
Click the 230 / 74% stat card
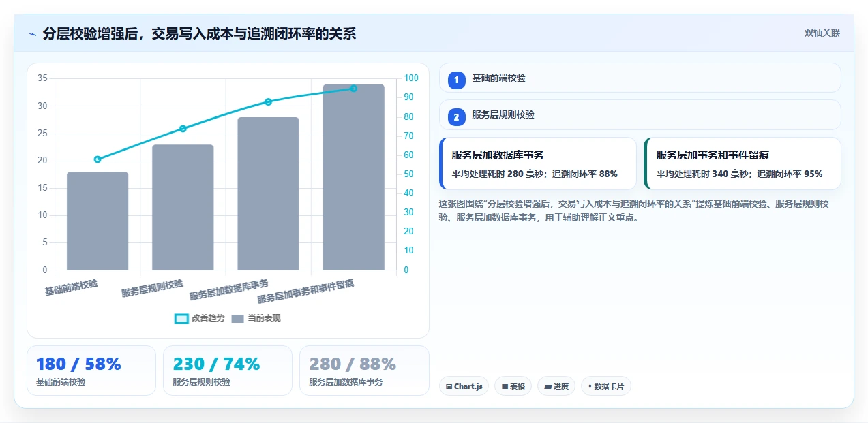[x=228, y=371]
